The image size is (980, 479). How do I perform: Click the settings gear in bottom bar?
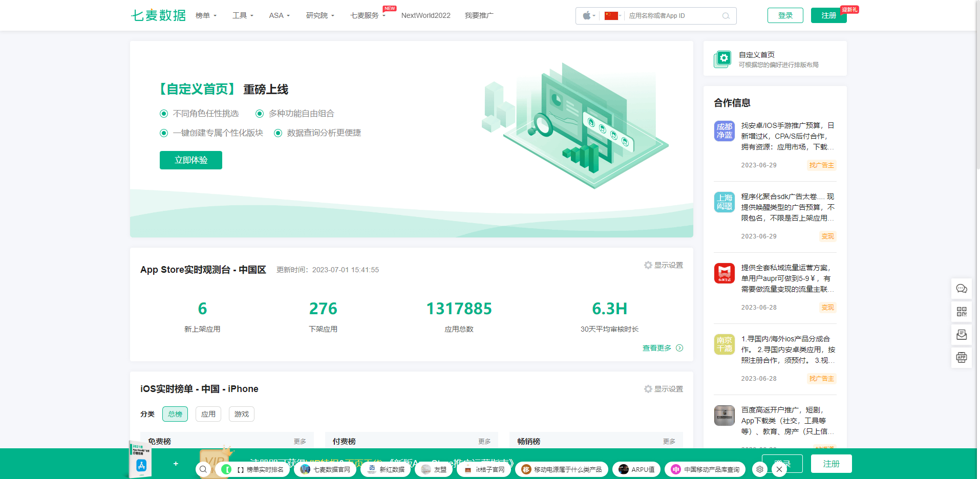[x=759, y=469]
